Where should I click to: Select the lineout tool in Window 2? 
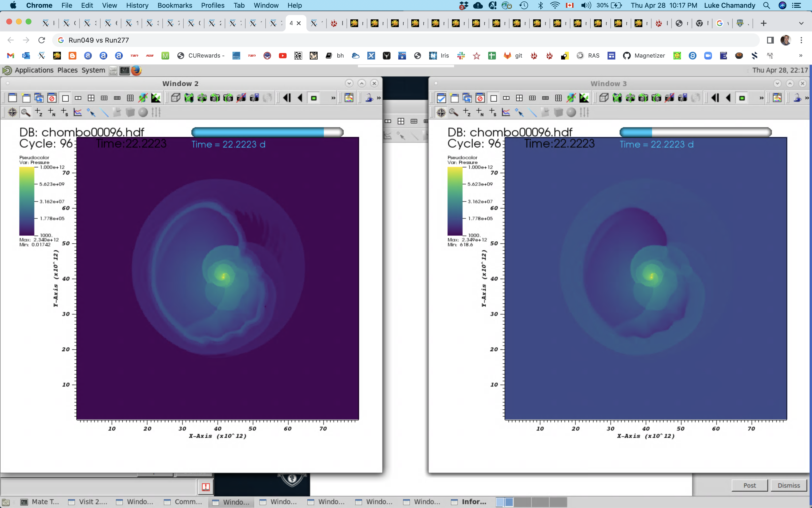click(x=78, y=112)
